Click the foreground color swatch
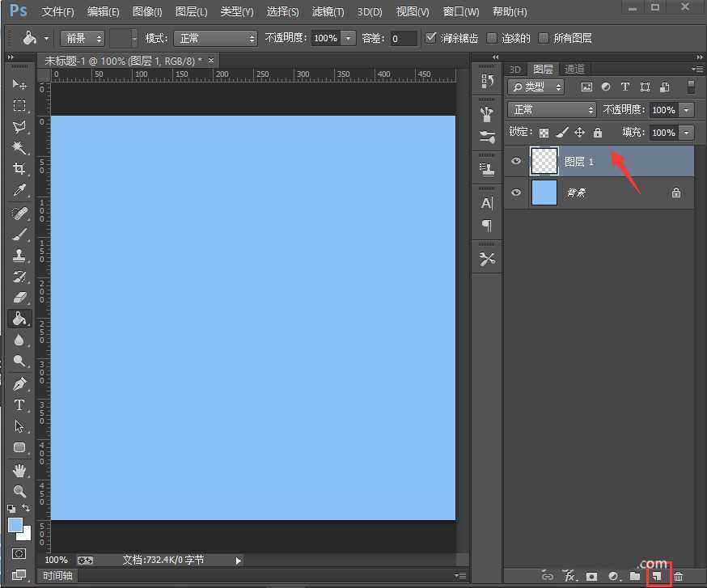The height and width of the screenshot is (588, 707). 15,525
